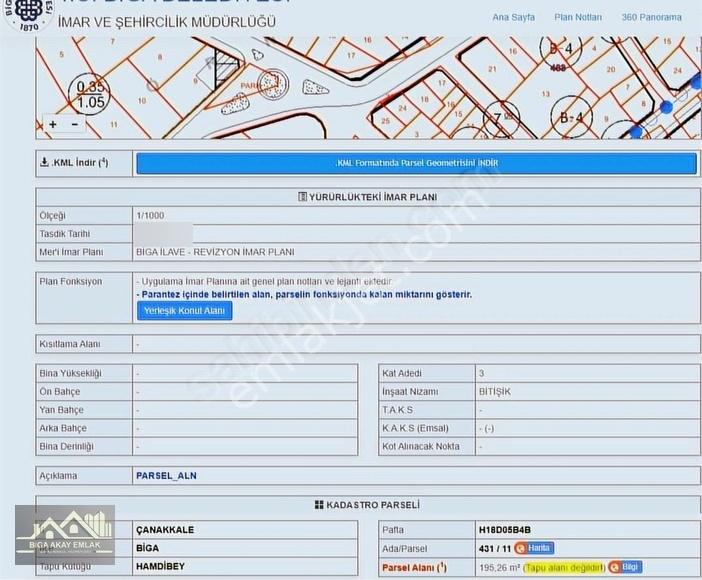The width and height of the screenshot is (702, 580).
Task: Zoom in on the map with plus button
Action: pyautogui.click(x=53, y=125)
